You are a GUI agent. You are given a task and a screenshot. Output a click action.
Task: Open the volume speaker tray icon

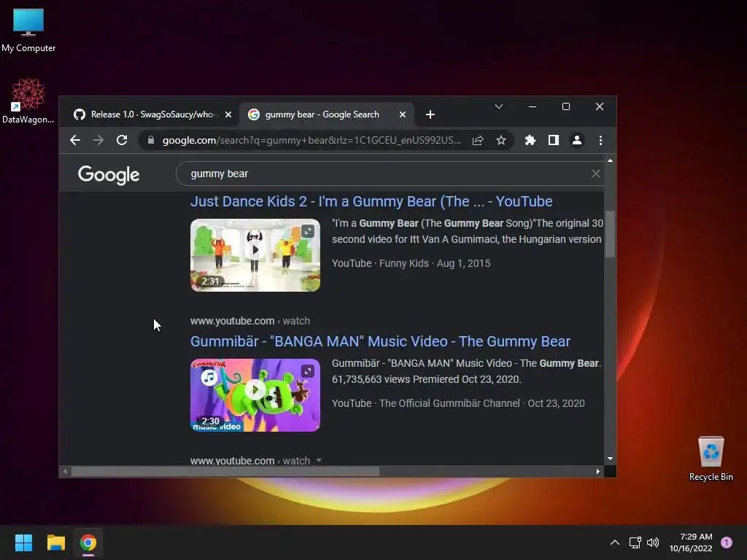point(653,542)
